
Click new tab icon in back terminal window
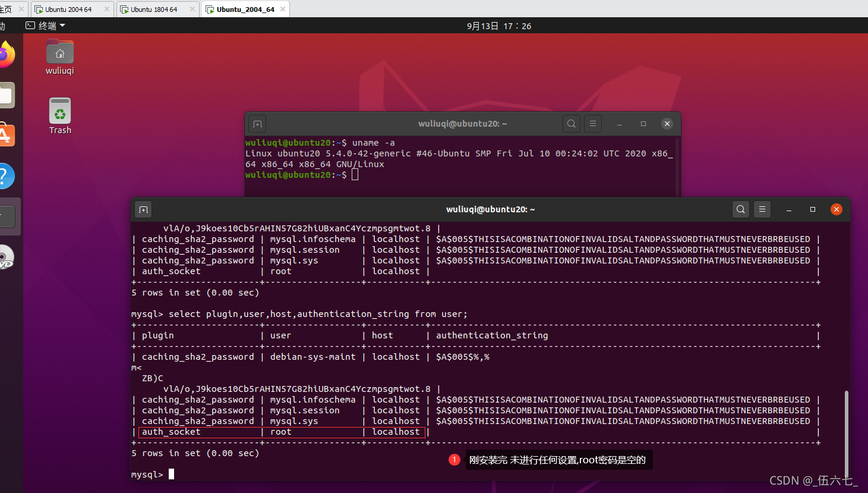tap(257, 124)
